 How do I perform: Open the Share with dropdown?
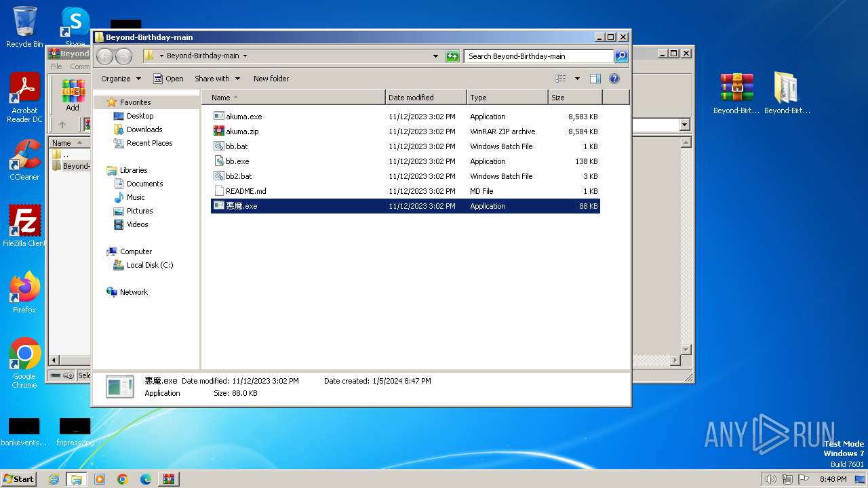(x=217, y=79)
